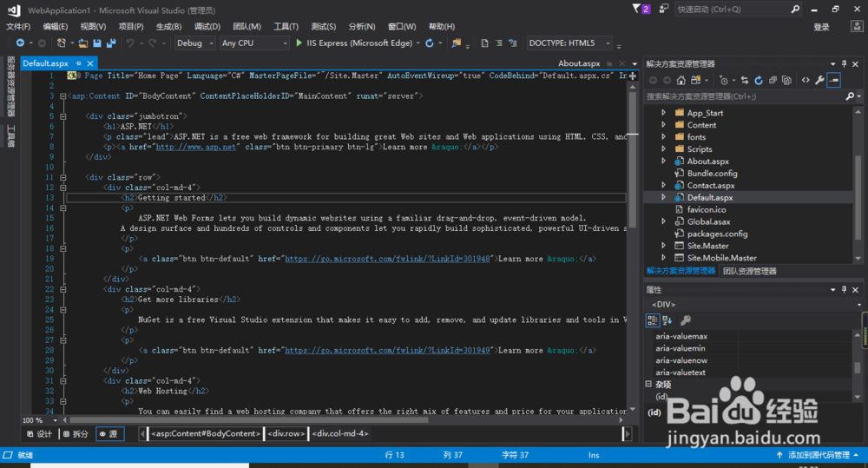Expand the Scripts folder node

tap(664, 149)
